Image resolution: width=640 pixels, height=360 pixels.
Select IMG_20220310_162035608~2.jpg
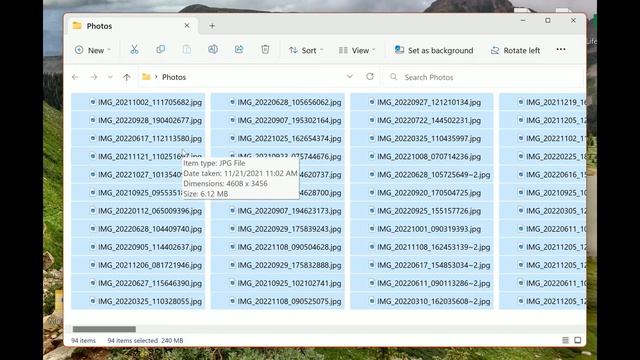tap(422, 301)
